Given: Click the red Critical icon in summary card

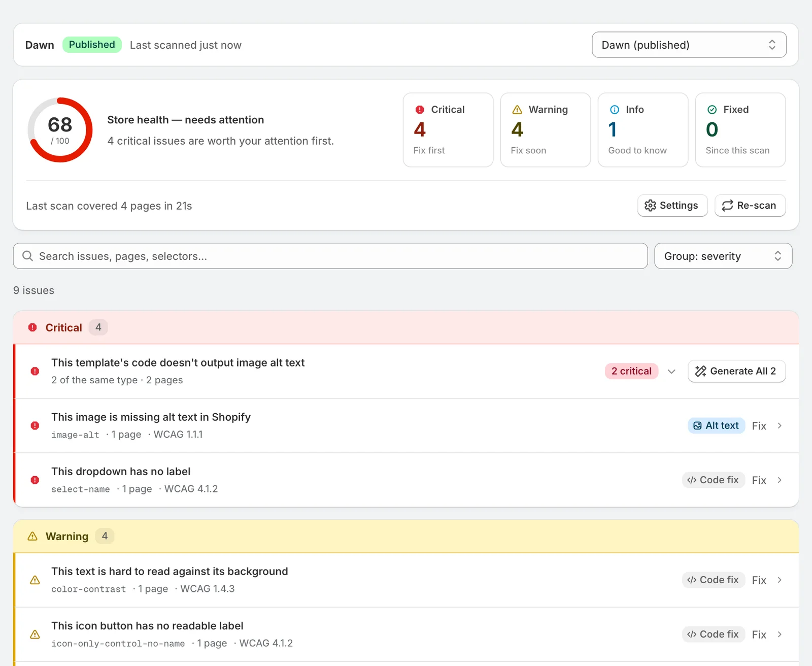Looking at the screenshot, I should [x=420, y=110].
